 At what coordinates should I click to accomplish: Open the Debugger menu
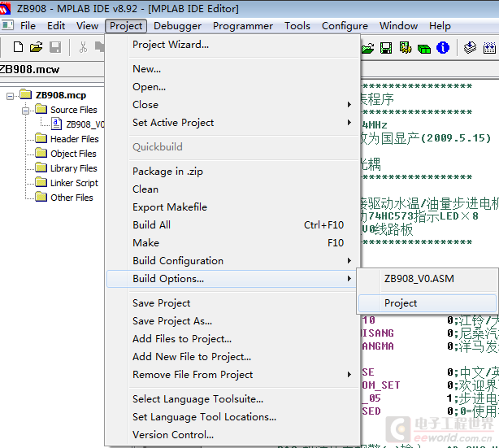178,25
